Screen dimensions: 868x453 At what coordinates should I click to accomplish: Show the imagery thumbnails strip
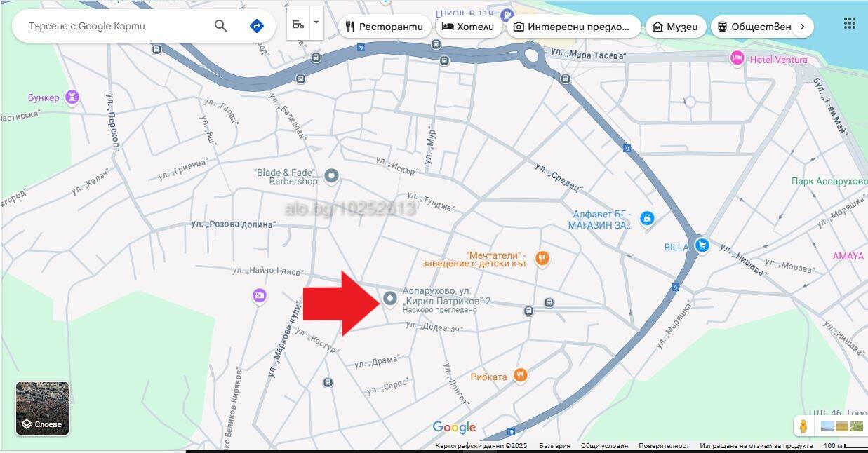[x=842, y=426]
